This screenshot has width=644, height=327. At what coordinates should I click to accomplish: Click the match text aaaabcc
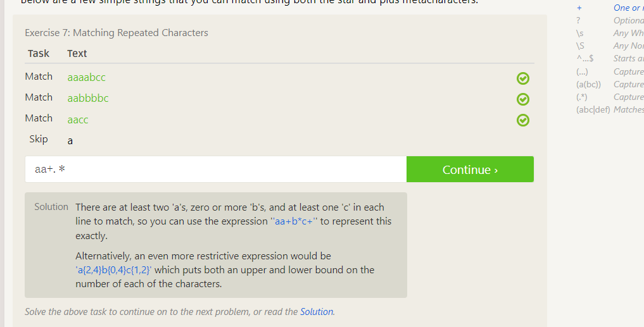pos(87,77)
